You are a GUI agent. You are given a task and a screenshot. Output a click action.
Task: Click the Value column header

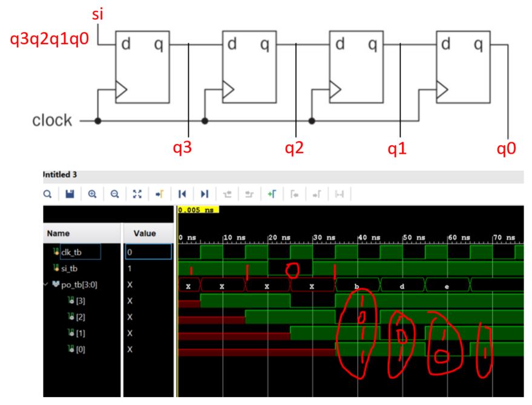pos(145,233)
